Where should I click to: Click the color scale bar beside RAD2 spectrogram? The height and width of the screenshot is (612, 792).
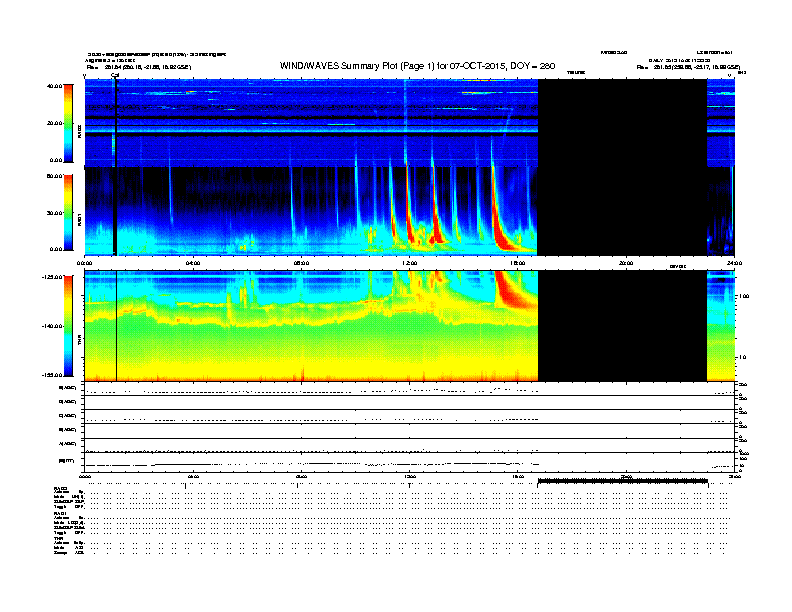point(68,123)
